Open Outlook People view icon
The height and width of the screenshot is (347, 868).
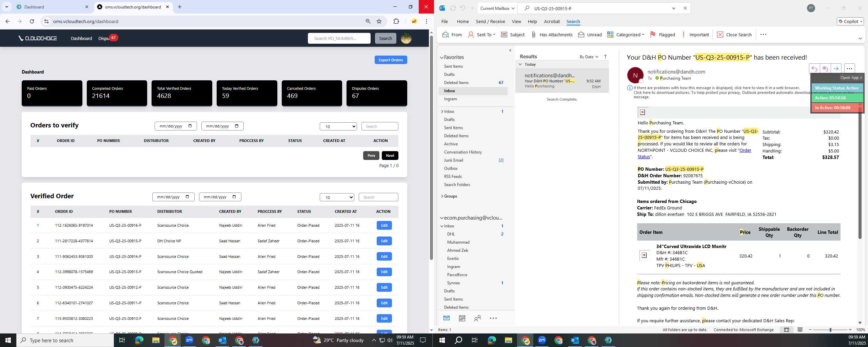coord(477,318)
